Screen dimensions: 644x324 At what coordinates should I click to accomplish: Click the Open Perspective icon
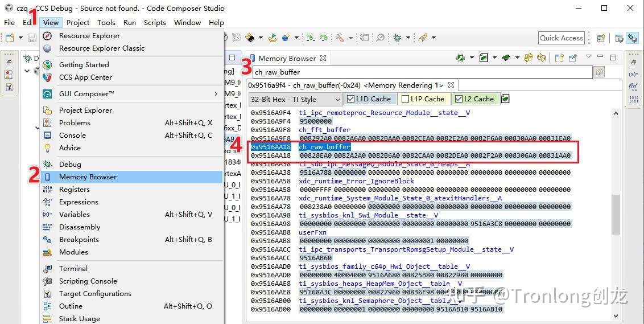(601, 38)
